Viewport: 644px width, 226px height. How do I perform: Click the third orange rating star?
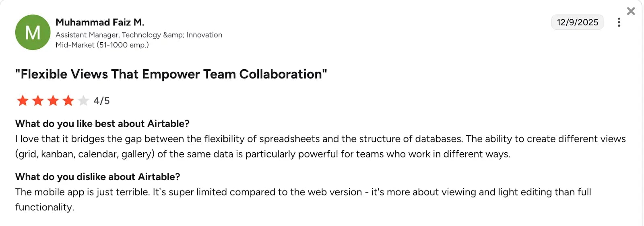coord(53,100)
